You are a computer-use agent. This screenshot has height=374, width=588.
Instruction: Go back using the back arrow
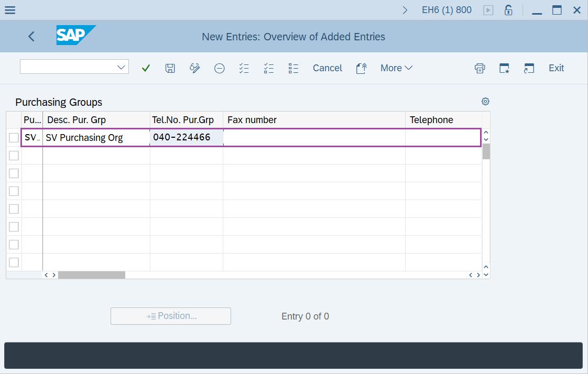pos(31,36)
